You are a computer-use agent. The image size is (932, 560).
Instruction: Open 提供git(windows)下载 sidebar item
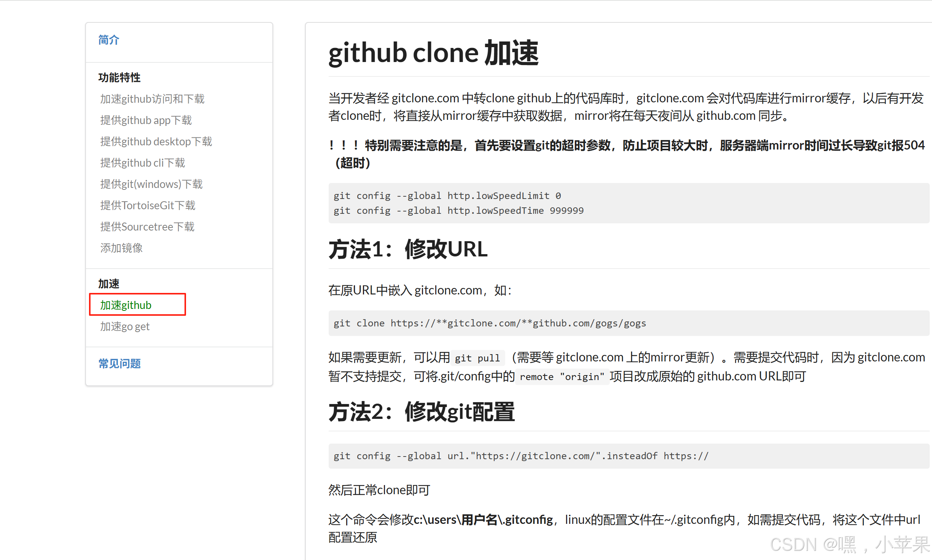click(x=151, y=184)
